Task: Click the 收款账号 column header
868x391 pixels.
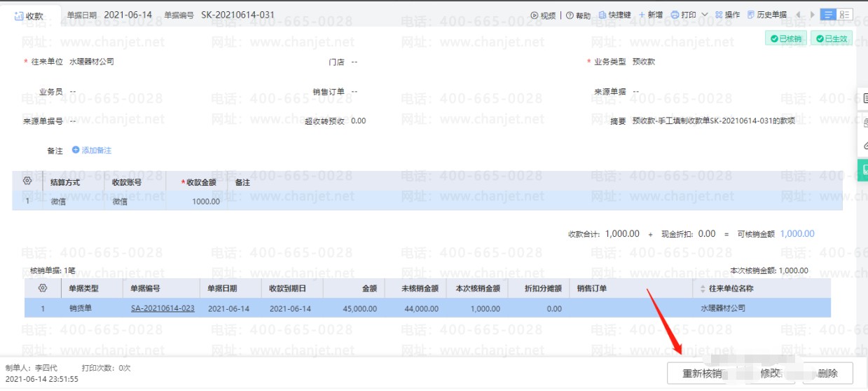Action: (127, 182)
